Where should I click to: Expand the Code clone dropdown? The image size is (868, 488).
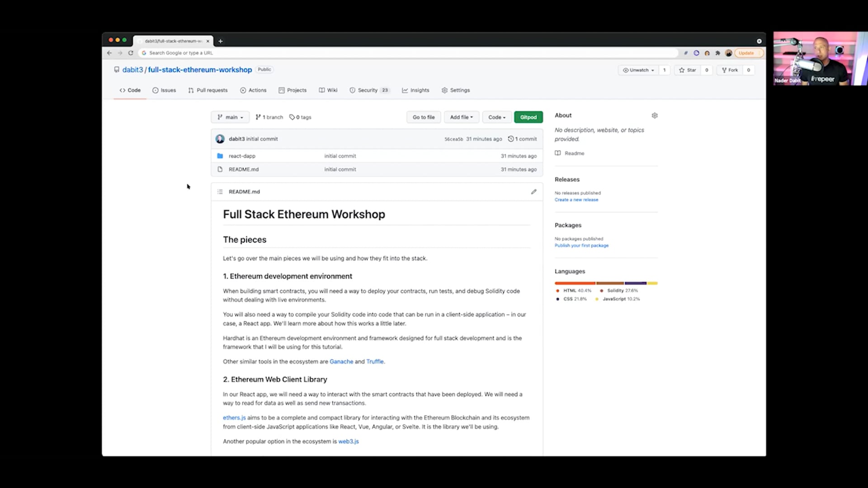[x=496, y=117]
